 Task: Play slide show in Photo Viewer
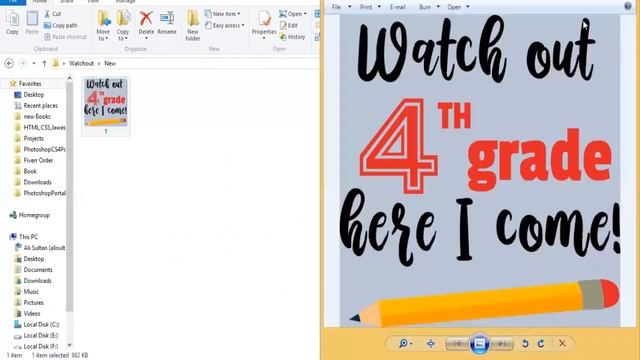click(480, 344)
